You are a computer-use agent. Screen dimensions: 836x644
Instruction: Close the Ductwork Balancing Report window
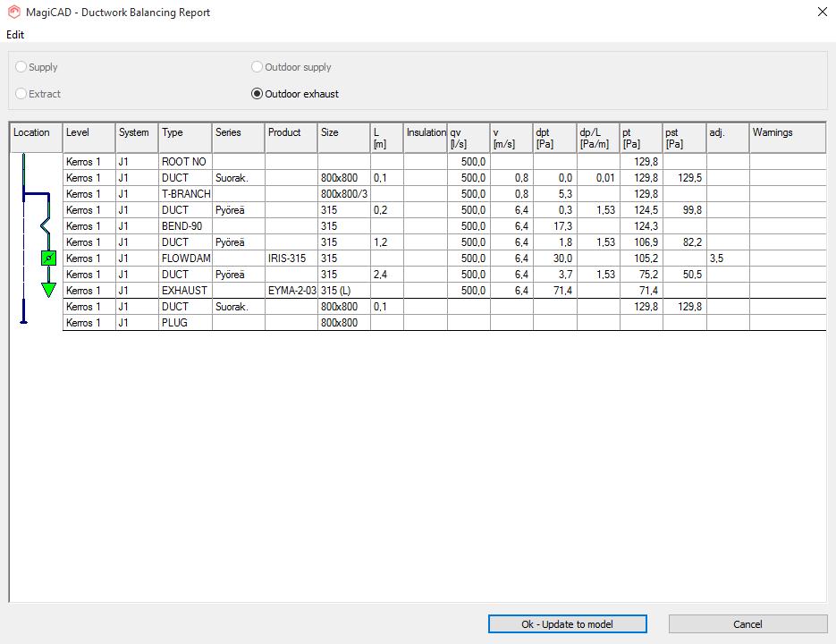coord(822,12)
